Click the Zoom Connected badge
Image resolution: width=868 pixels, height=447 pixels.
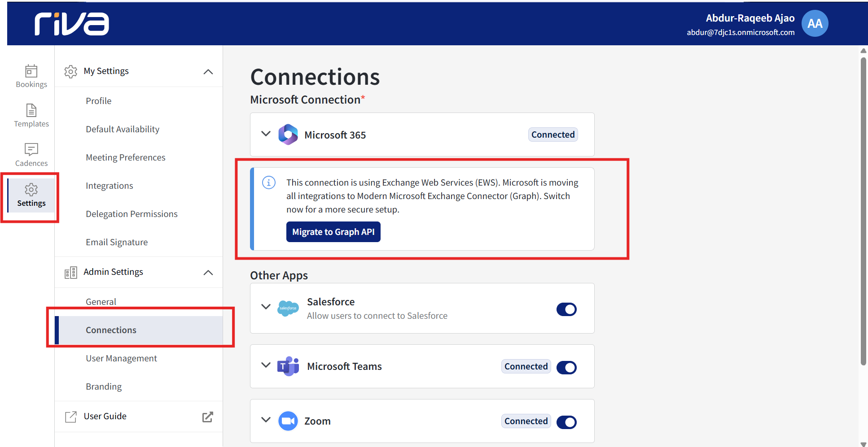tap(526, 421)
